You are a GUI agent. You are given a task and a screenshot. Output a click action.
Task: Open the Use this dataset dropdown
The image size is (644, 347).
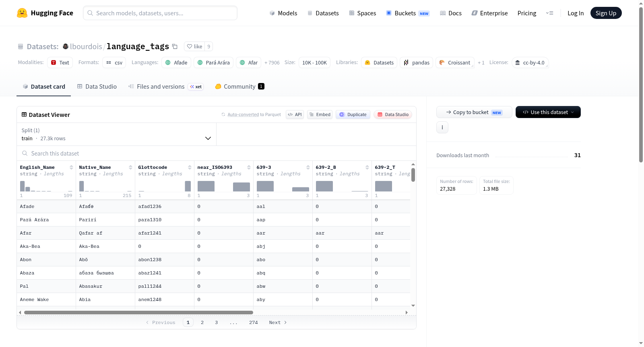point(548,112)
